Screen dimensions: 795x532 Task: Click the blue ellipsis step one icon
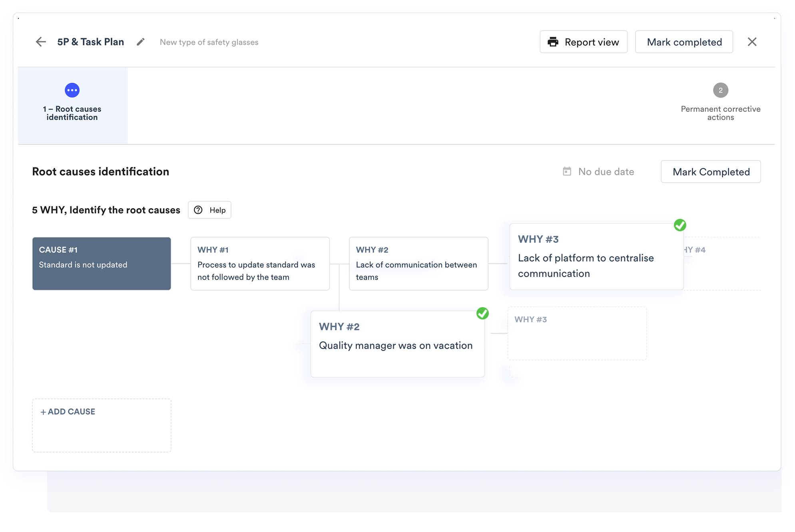click(72, 90)
